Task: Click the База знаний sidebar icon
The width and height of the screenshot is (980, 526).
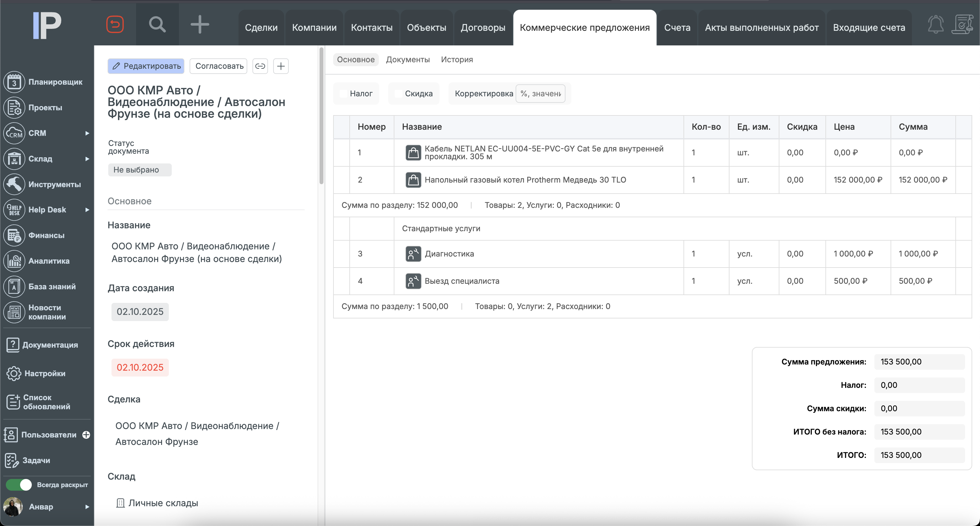Action: coord(14,286)
